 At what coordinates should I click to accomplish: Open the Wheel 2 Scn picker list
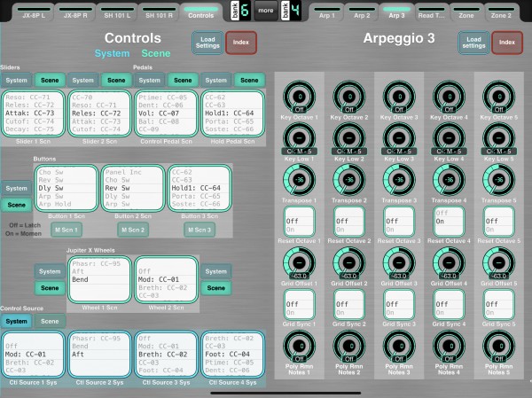167,280
